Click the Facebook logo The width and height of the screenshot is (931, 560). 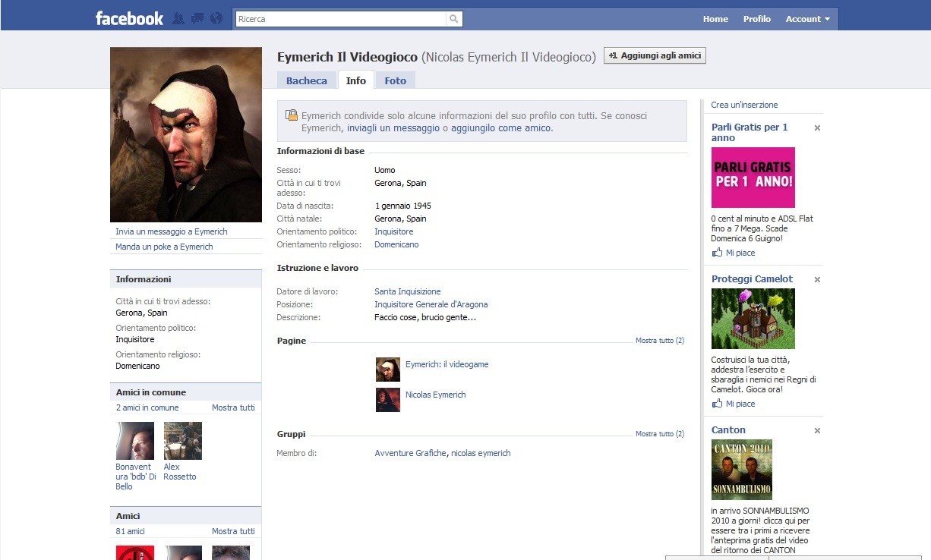tap(129, 19)
